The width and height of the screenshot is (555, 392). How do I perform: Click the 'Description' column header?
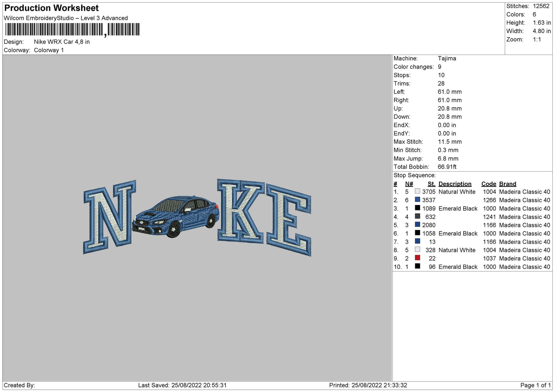point(455,184)
